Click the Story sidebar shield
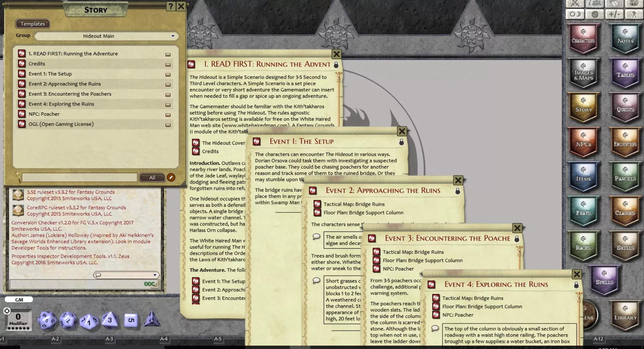This screenshot has height=349, width=644. [x=583, y=108]
